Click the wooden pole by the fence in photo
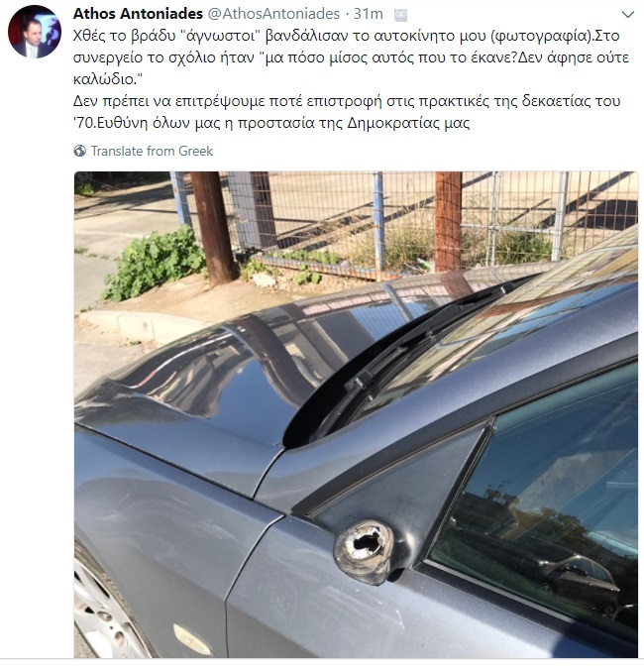 (213, 229)
